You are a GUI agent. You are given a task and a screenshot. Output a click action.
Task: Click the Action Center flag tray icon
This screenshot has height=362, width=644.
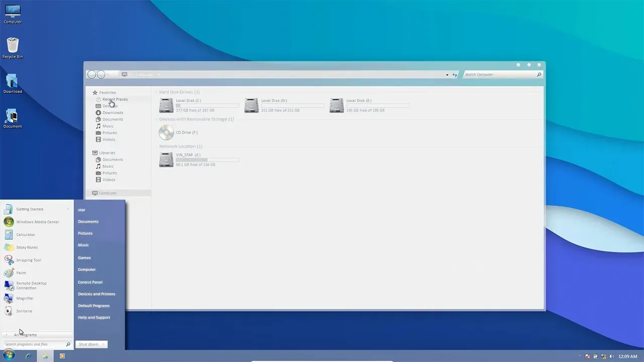(x=588, y=356)
